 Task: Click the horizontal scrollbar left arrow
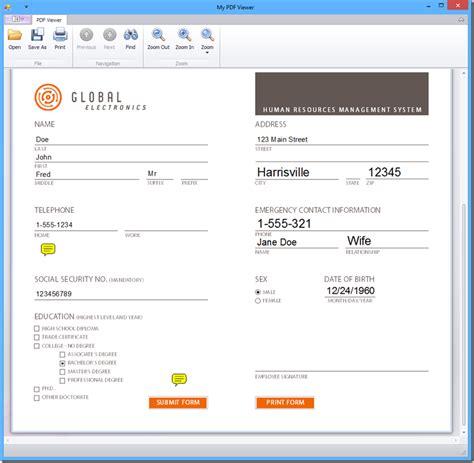[7, 441]
